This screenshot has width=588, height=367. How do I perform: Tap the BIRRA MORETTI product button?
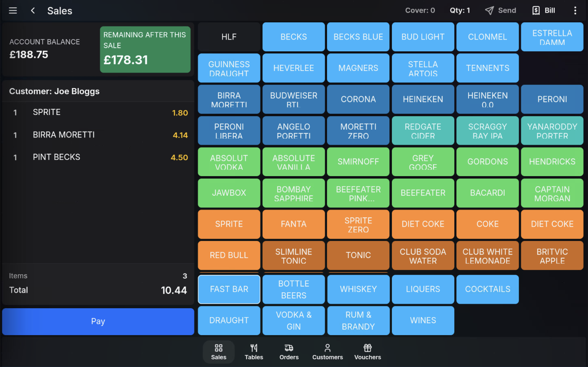click(229, 100)
